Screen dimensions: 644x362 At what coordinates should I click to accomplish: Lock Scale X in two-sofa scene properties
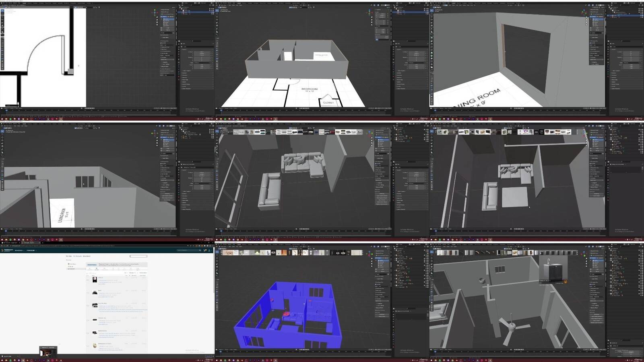click(425, 186)
